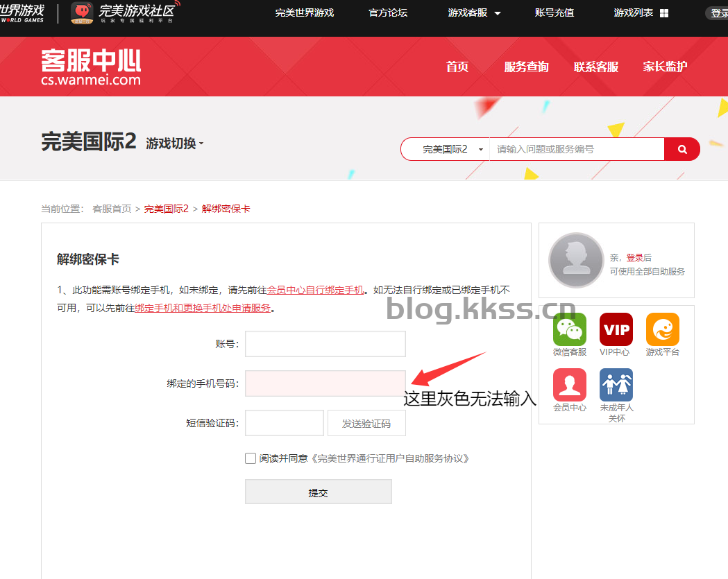
Task: Click the gray user avatar
Action: pyautogui.click(x=576, y=260)
